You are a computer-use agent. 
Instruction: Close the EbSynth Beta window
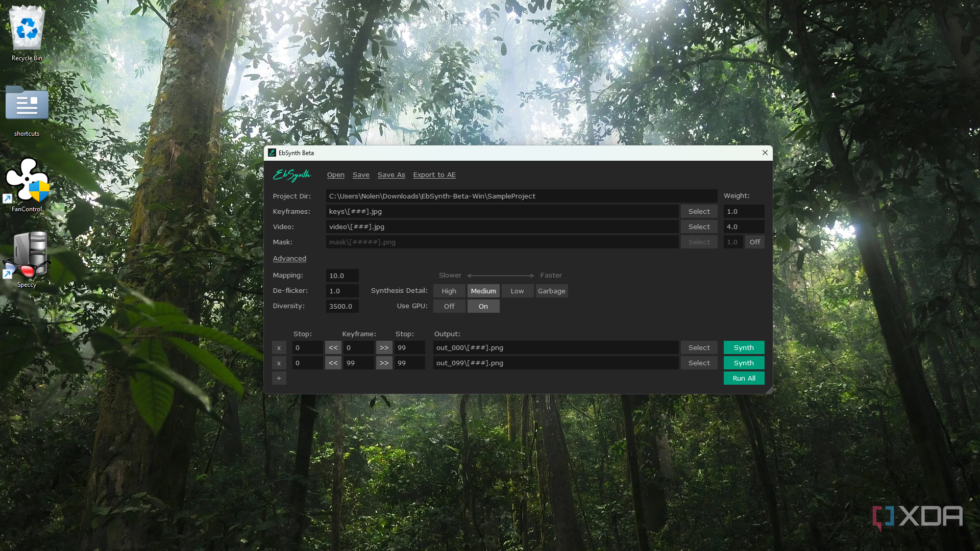pos(765,153)
